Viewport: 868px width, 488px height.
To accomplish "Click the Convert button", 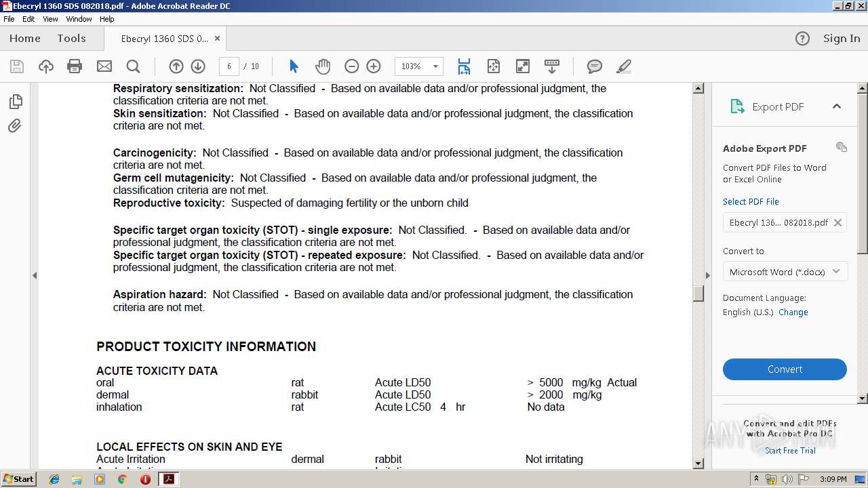I will [x=785, y=369].
